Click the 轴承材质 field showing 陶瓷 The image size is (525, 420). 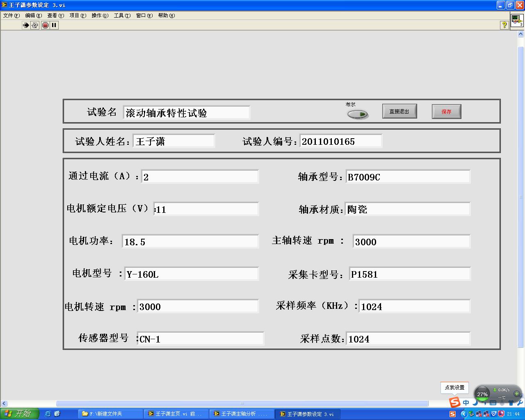coord(408,209)
